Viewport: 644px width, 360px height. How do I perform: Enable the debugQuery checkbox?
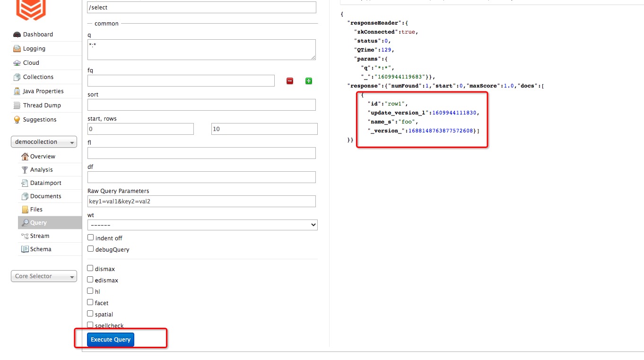[90, 248]
